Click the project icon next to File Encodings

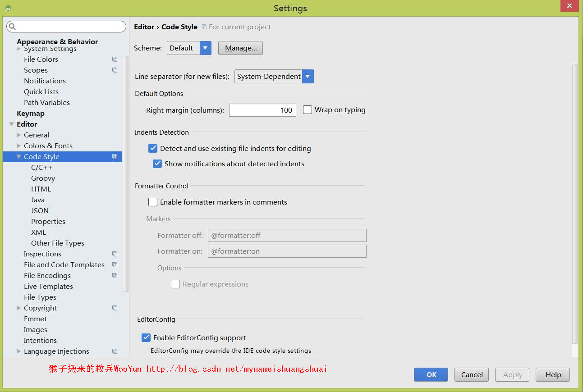115,276
